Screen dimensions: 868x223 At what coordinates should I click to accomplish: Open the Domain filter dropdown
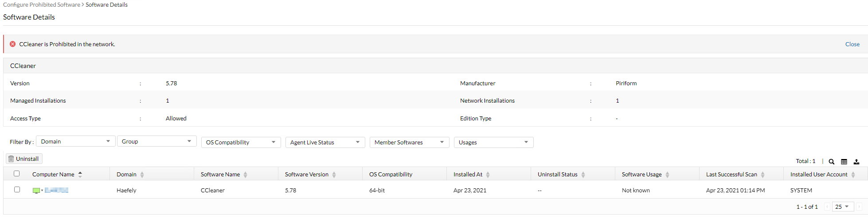(75, 141)
